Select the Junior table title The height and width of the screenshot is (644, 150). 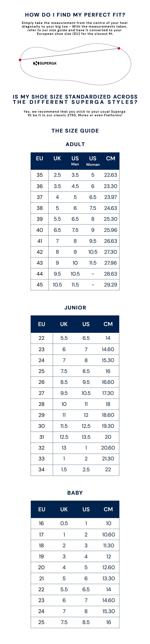pos(75,308)
